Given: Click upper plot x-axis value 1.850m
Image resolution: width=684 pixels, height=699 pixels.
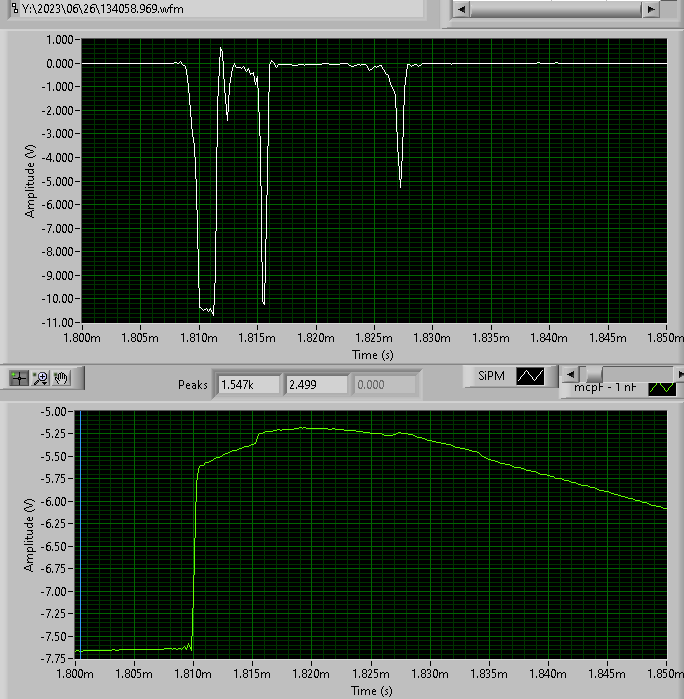Looking at the screenshot, I should point(665,338).
